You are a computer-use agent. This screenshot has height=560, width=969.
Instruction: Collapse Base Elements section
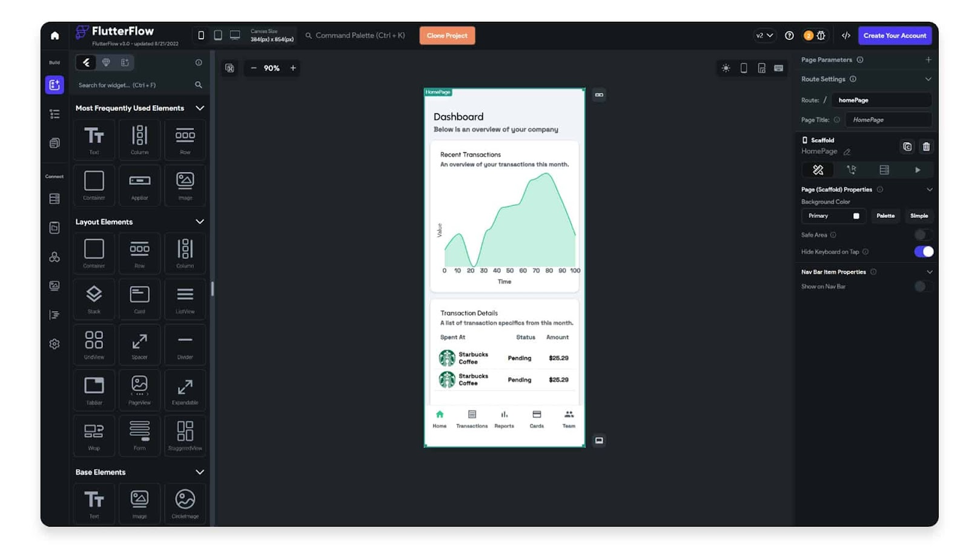(200, 472)
